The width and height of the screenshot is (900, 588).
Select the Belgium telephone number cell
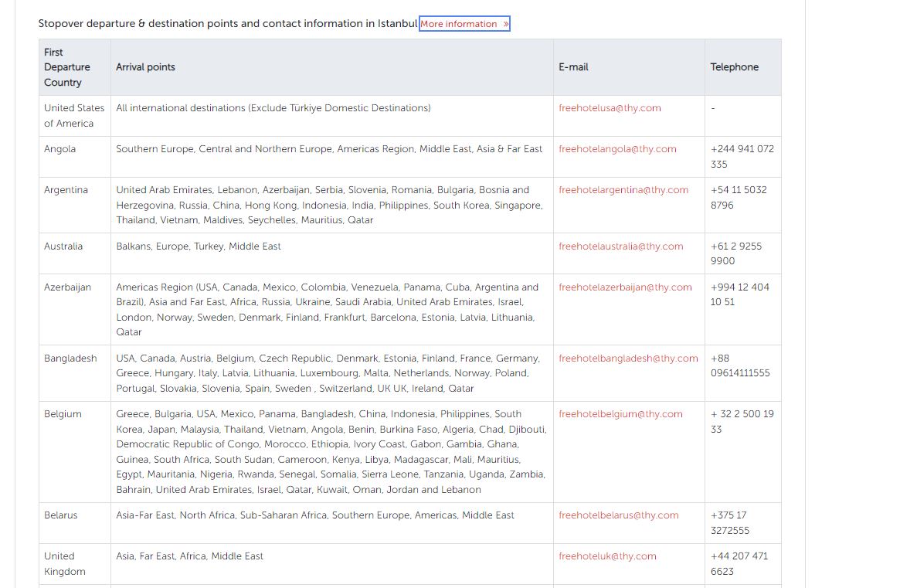coord(742,421)
